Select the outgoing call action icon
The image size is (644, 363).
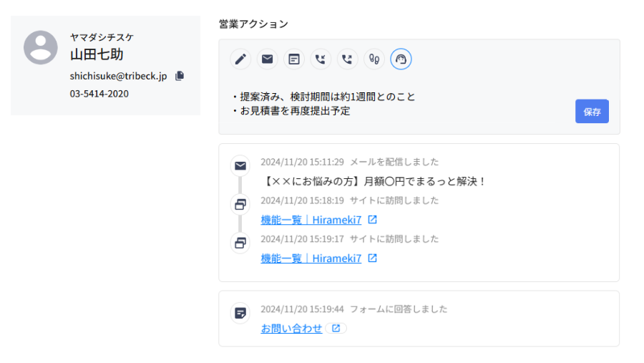[348, 59]
